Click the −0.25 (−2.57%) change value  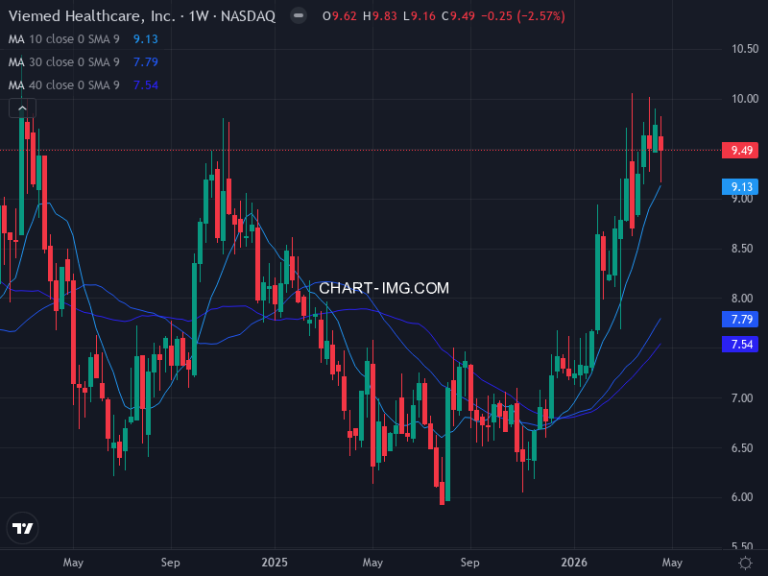[x=523, y=16]
